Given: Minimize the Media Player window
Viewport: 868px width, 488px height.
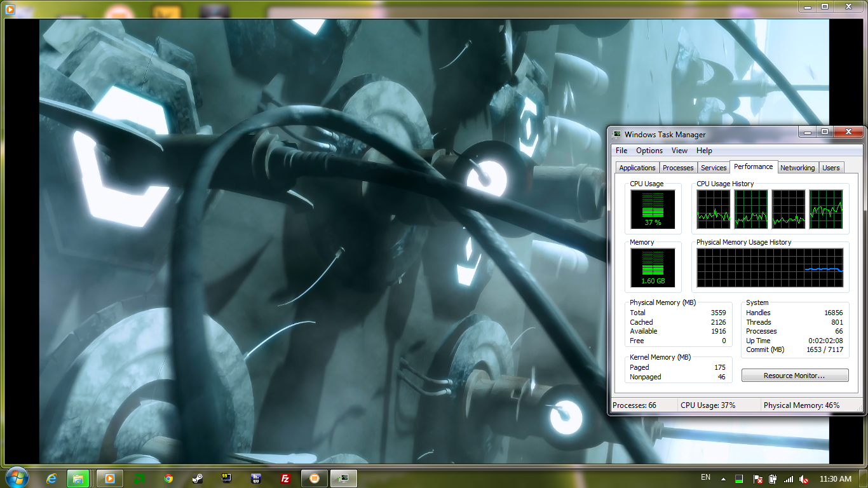Looking at the screenshot, I should [807, 6].
